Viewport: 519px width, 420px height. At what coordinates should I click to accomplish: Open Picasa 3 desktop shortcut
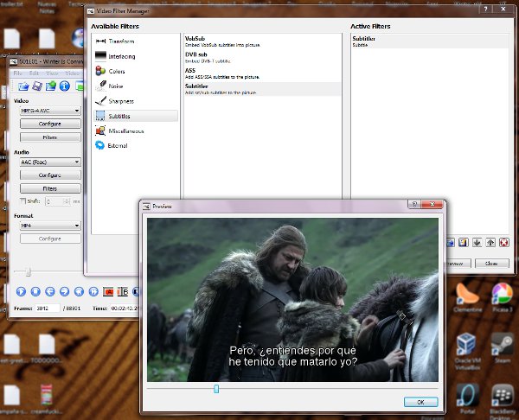[502, 297]
